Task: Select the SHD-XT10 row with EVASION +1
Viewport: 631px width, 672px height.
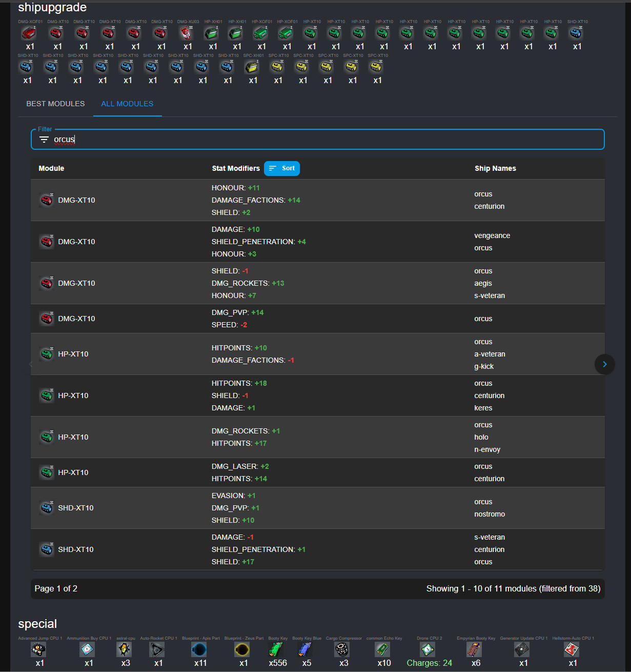Action: 318,508
